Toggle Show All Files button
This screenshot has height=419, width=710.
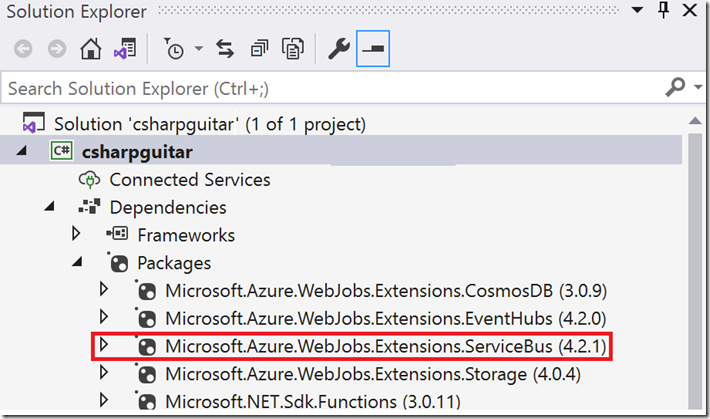pos(293,48)
